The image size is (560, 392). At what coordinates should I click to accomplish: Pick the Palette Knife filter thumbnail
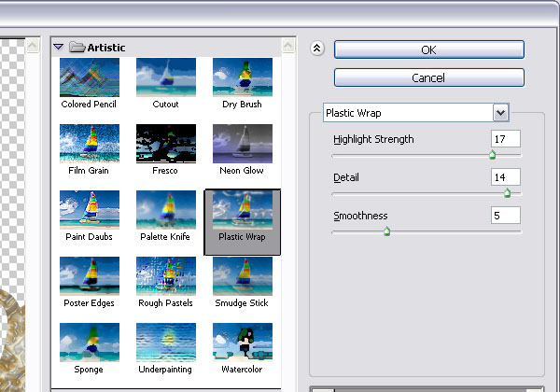click(165, 209)
